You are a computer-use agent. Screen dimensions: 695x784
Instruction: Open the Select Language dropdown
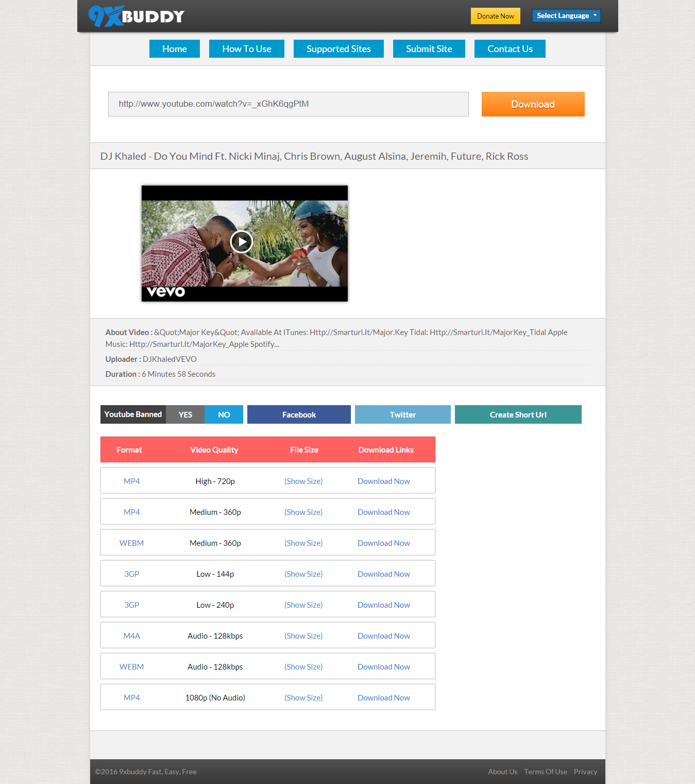click(566, 15)
